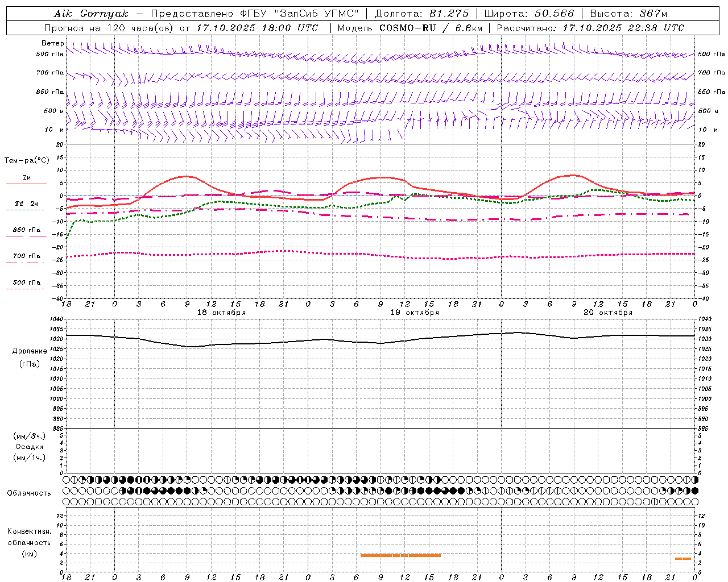Select the text 'Предоставлено ФГБУ ЗапСиб УГМС'
The image size is (728, 582).
pyautogui.click(x=255, y=14)
